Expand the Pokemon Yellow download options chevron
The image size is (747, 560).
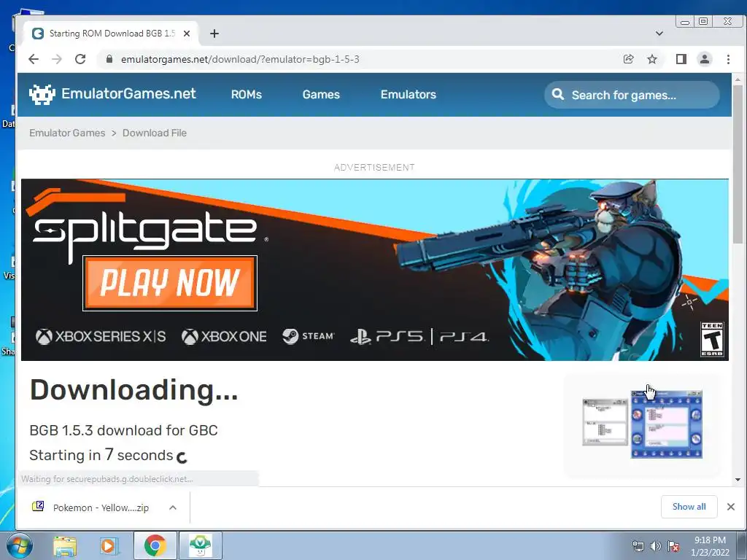[173, 507]
